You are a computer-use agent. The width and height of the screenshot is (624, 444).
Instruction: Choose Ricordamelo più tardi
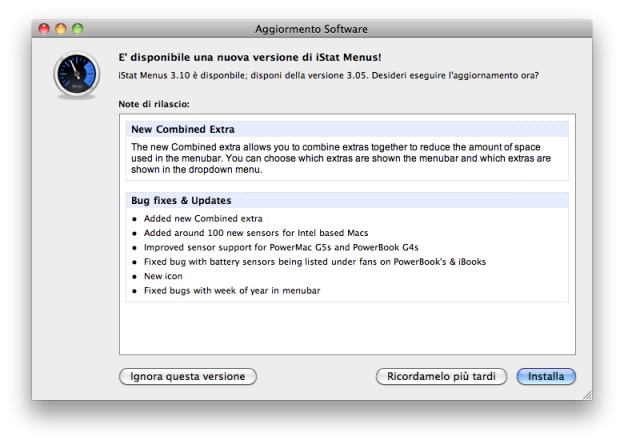click(x=441, y=376)
